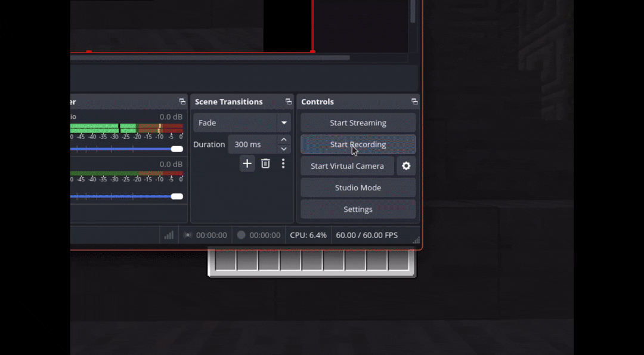The width and height of the screenshot is (644, 355).
Task: Start the Virtual Camera
Action: pos(346,166)
